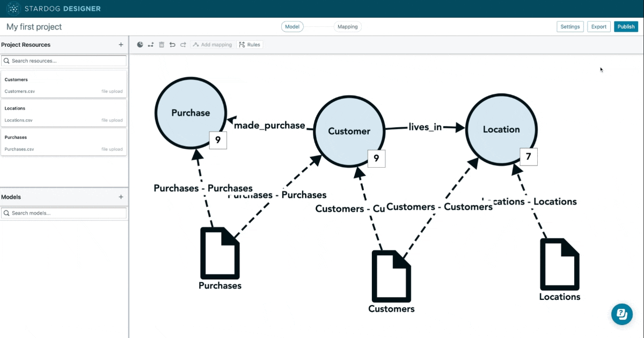This screenshot has width=644, height=338.
Task: Add a new model with plus icon
Action: (x=121, y=197)
